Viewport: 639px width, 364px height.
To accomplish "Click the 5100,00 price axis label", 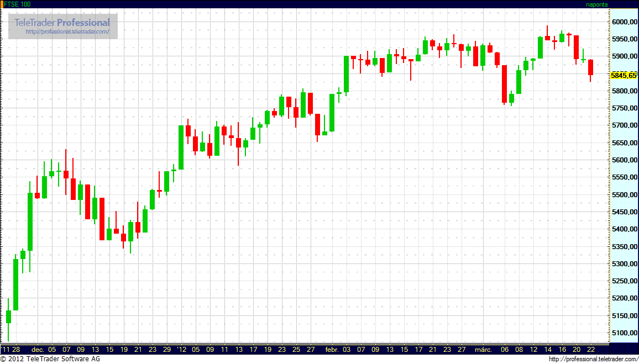I will [x=624, y=333].
